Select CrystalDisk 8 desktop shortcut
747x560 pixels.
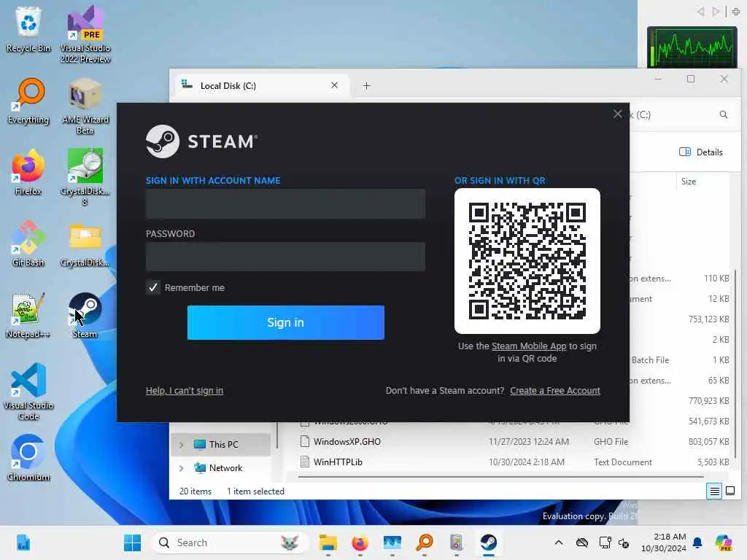[x=85, y=177]
